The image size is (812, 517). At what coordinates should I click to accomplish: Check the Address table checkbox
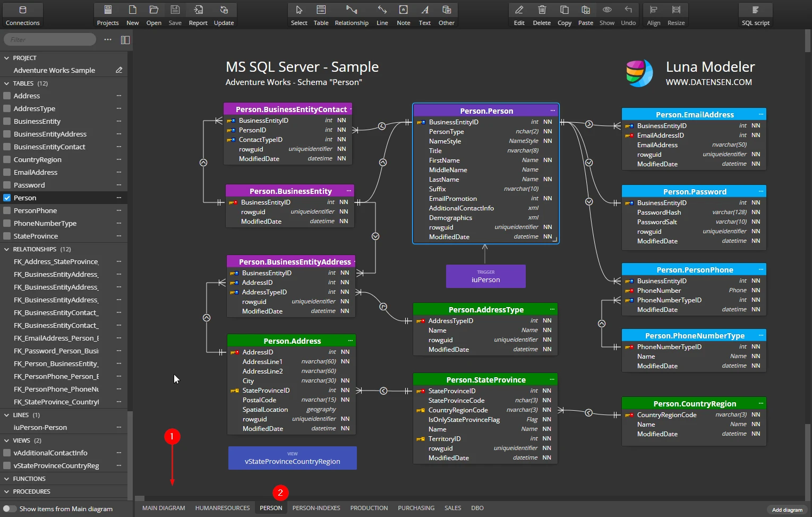click(x=7, y=96)
